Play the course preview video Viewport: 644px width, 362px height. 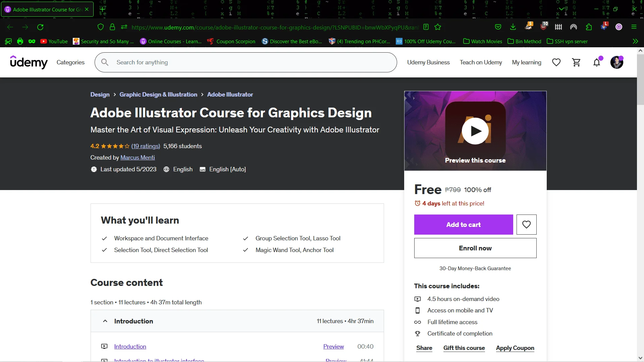pos(475,131)
